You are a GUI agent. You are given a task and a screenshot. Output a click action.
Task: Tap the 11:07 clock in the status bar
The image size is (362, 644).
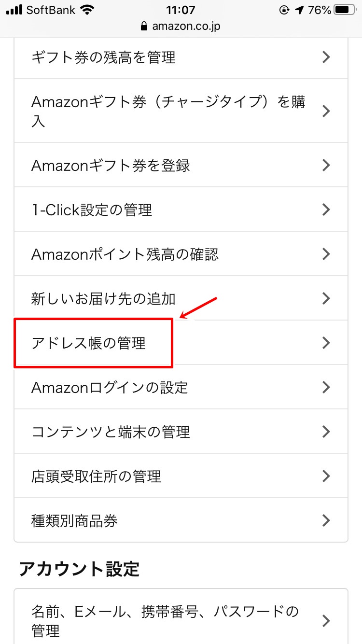[181, 10]
